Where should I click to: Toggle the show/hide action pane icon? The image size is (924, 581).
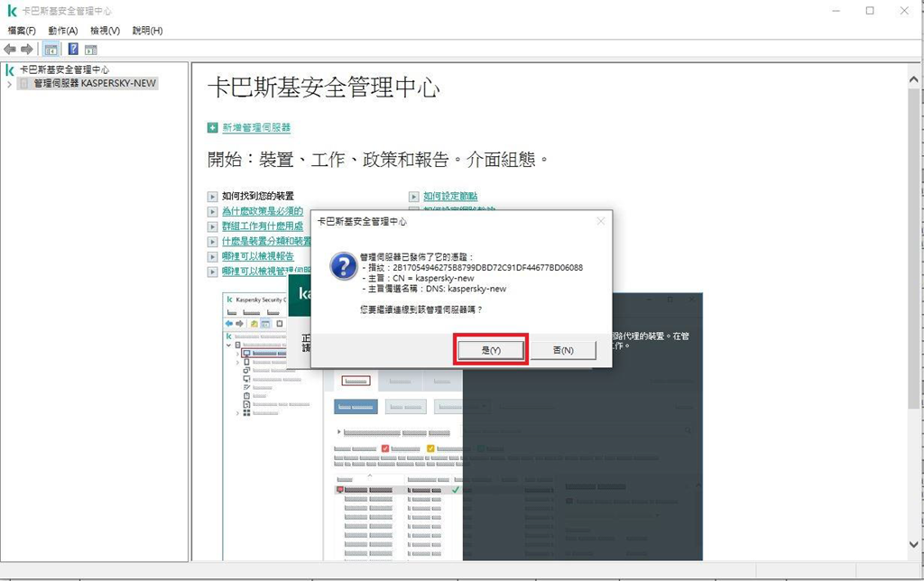(x=90, y=49)
